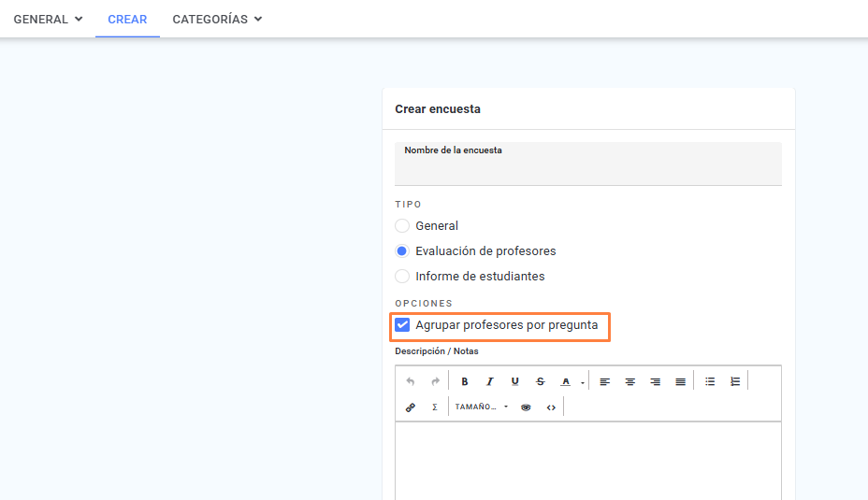The height and width of the screenshot is (500, 868).
Task: Apply bold formatting in the editor
Action: tap(465, 381)
